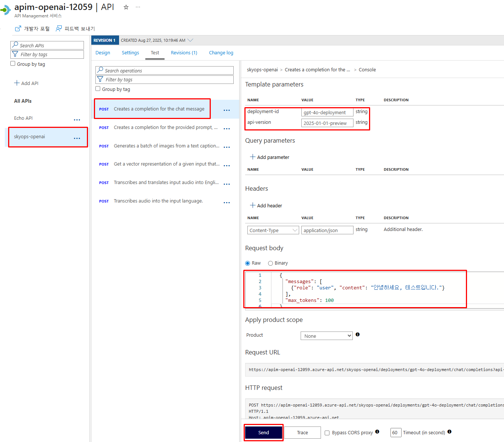
Task: Open the Change log tab
Action: click(x=221, y=52)
